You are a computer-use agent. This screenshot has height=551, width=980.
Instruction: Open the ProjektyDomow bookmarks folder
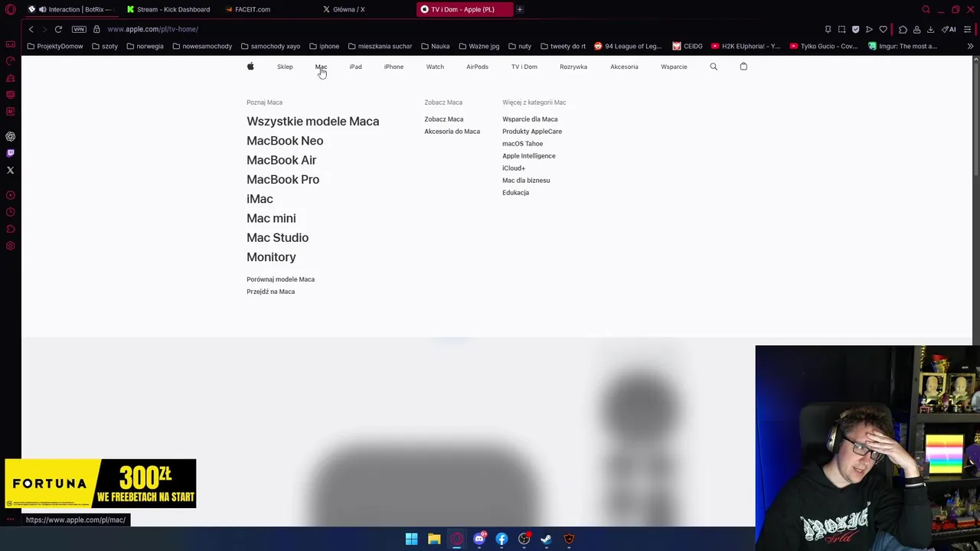[x=54, y=46]
